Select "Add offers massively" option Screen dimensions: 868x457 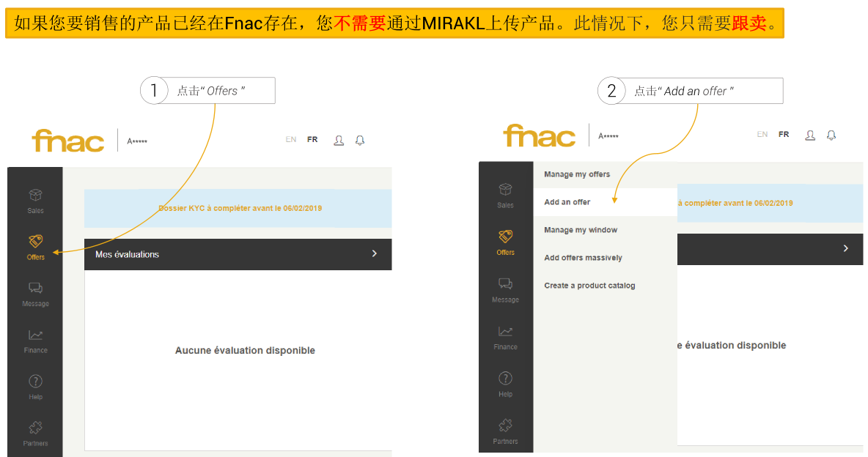pyautogui.click(x=583, y=258)
